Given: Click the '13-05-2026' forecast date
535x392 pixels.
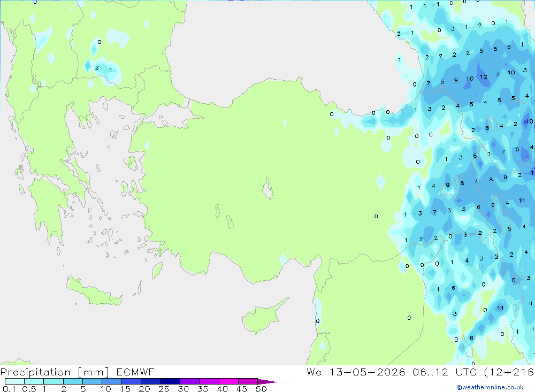Looking at the screenshot, I should (x=367, y=372).
